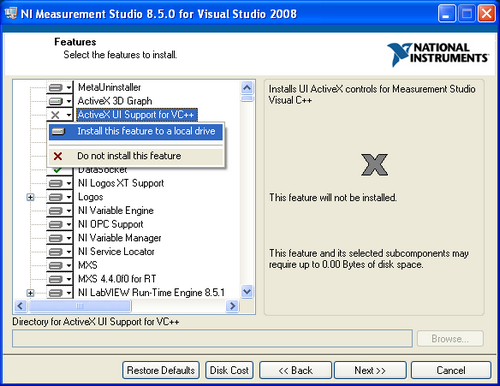Click the X state icon for ActiveX UI Support

(x=55, y=115)
